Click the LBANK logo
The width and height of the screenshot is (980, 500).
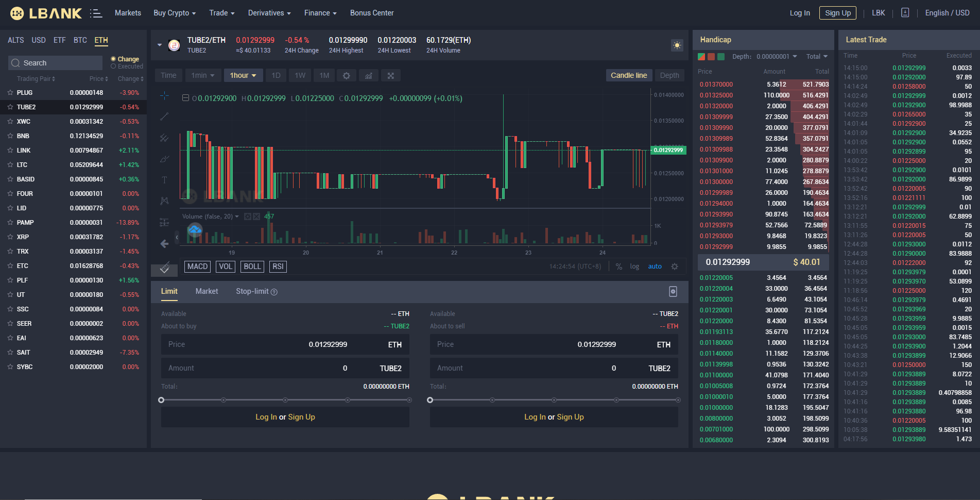click(x=46, y=13)
